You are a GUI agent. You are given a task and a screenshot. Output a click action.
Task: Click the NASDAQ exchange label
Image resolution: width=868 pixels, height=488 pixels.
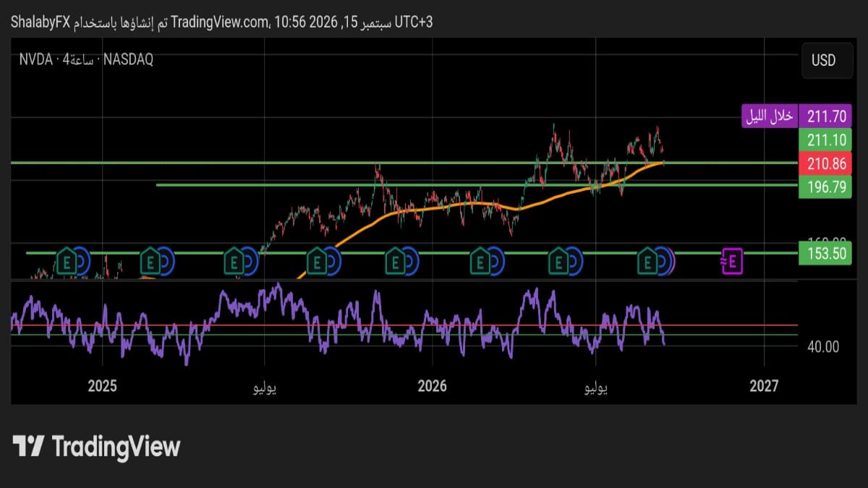128,60
